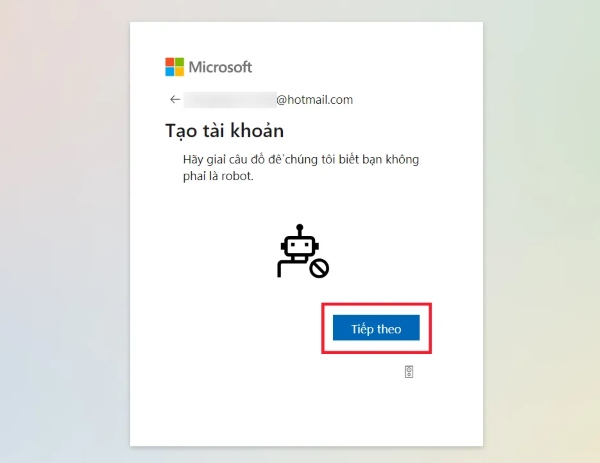Click the small glyph icon below Tiếp theo
The width and height of the screenshot is (600, 463).
409,372
